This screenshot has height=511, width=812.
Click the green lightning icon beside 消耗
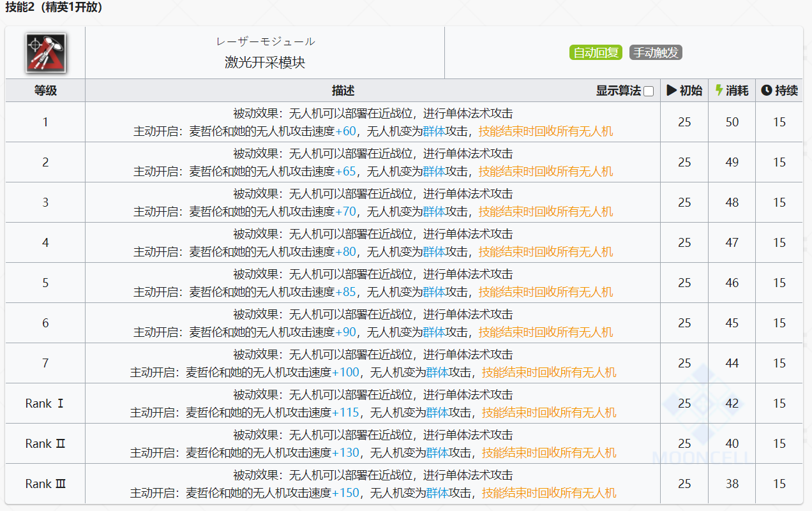pos(719,91)
